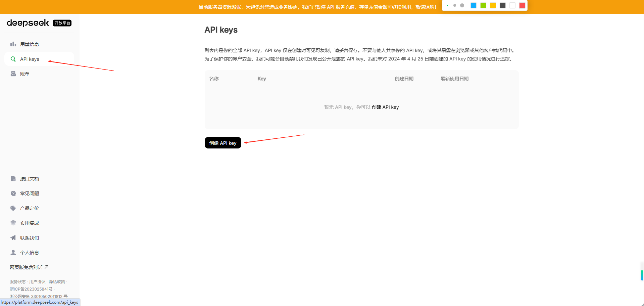The width and height of the screenshot is (644, 306).
Task: Pick the yellow color swatch
Action: [x=493, y=5]
